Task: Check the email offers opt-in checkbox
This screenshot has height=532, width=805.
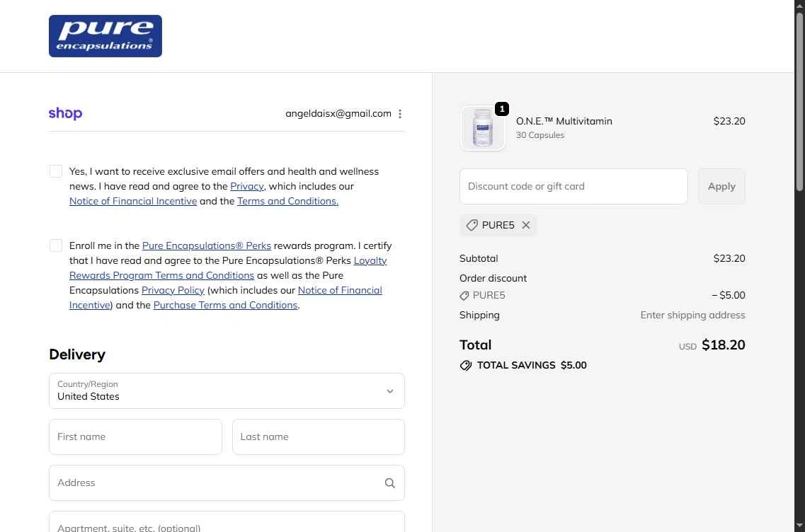Action: [x=56, y=171]
